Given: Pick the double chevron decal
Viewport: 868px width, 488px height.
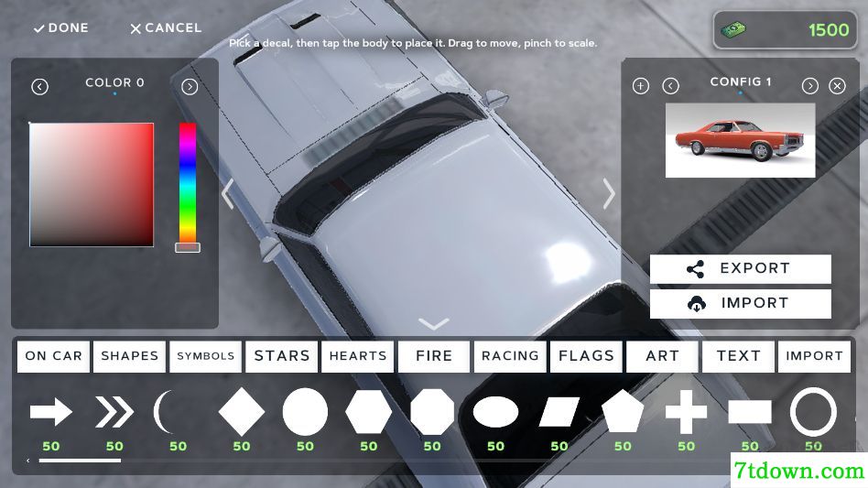Looking at the screenshot, I should click(x=114, y=412).
